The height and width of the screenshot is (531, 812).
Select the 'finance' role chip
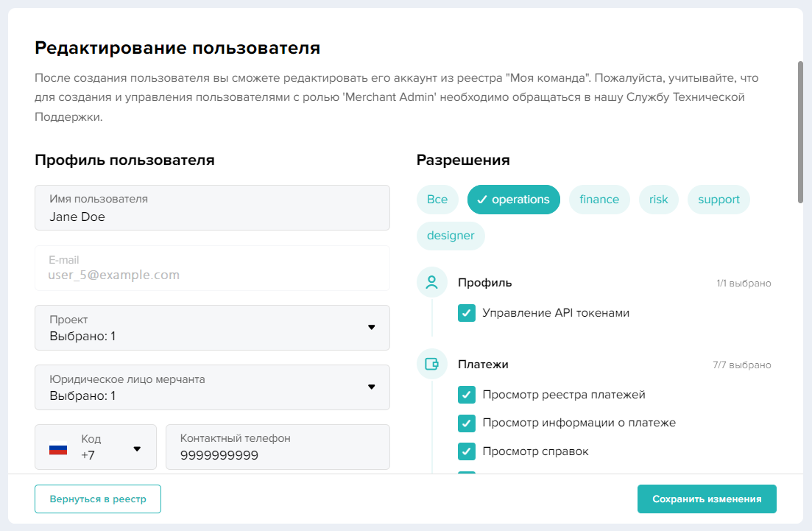click(599, 200)
